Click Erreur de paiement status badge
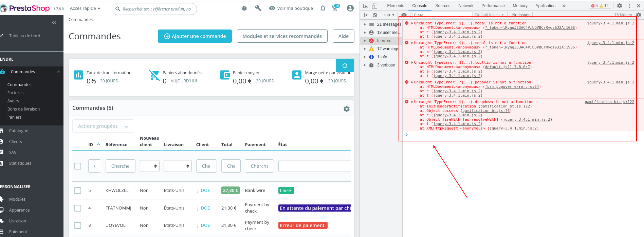The height and width of the screenshot is (237, 644). (x=303, y=225)
